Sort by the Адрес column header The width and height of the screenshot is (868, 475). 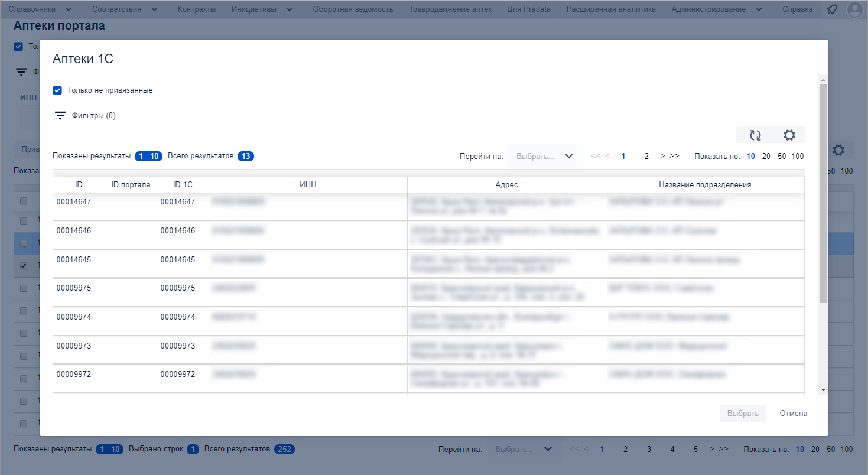[x=506, y=185]
